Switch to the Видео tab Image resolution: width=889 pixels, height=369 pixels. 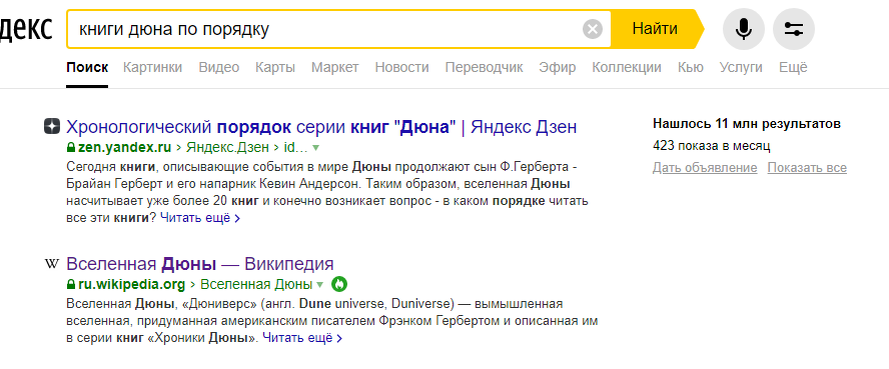point(219,67)
